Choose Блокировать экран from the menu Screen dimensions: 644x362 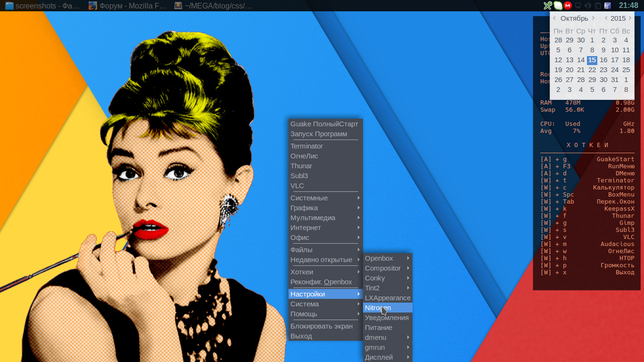click(325, 326)
